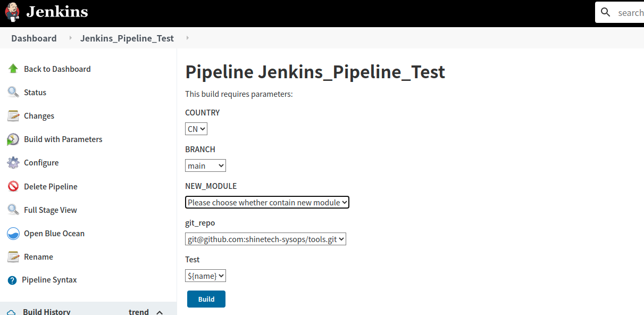Open Changes via its sidebar icon
The height and width of the screenshot is (315, 644).
coord(13,115)
